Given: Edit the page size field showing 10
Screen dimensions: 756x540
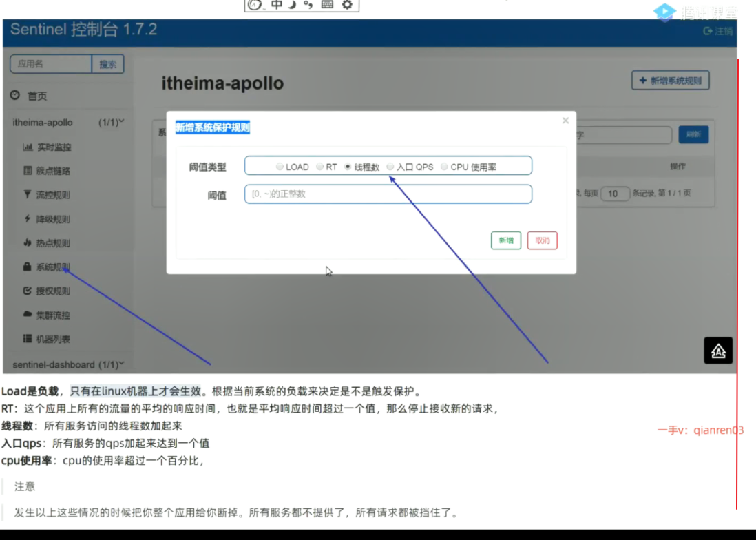Looking at the screenshot, I should tap(614, 194).
